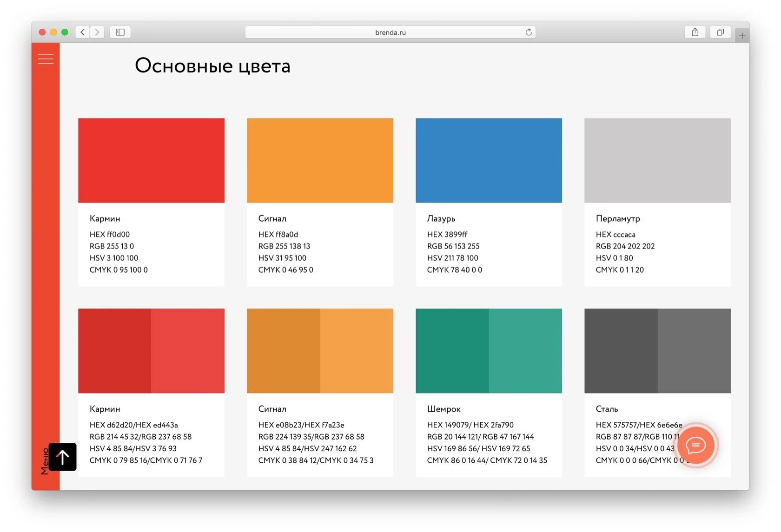Click text CMYK 0 1 1 20
This screenshot has width=781, height=532.
[620, 270]
